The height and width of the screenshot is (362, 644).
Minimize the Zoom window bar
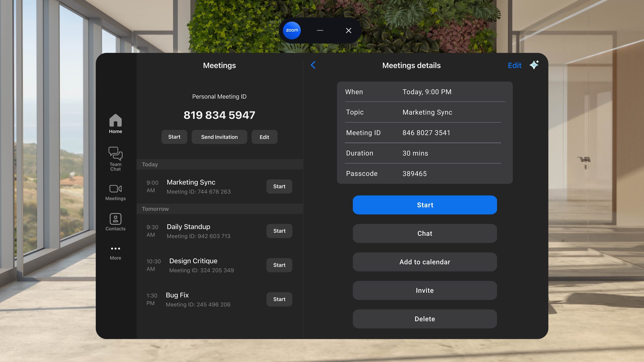click(x=320, y=30)
